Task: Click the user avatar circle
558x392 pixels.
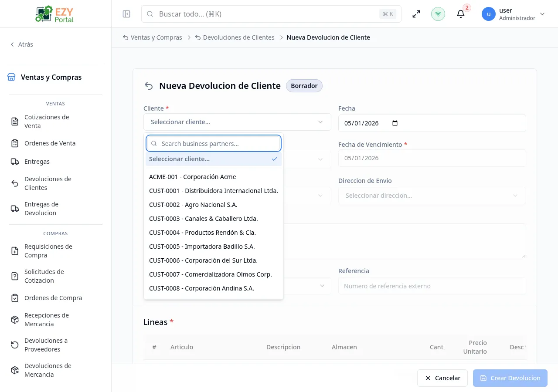Action: pos(489,14)
